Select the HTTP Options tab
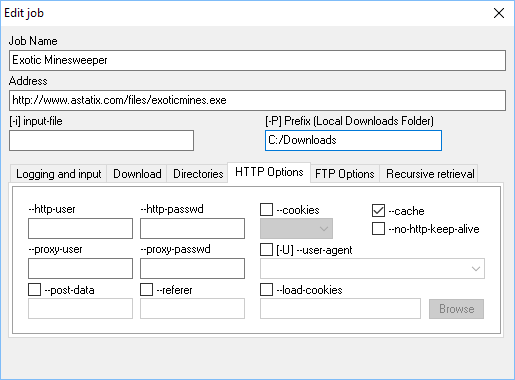Screen dimensions: 515x380 (269, 172)
